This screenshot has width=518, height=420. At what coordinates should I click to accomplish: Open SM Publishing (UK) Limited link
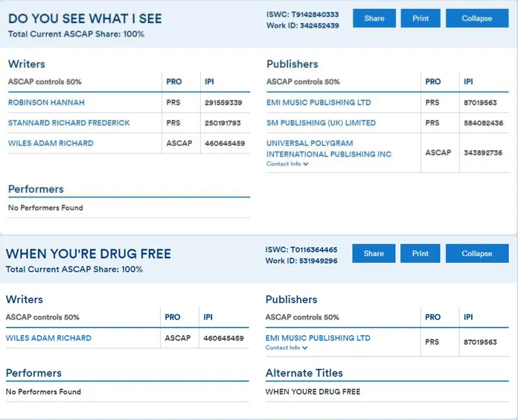click(x=321, y=123)
